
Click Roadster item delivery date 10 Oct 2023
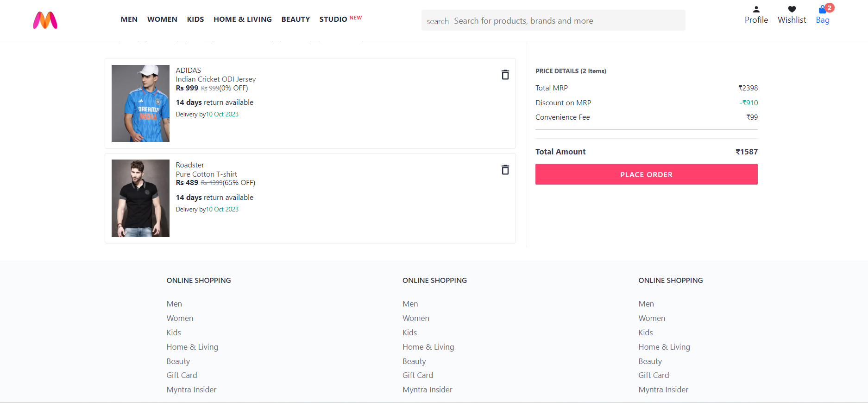(x=222, y=210)
